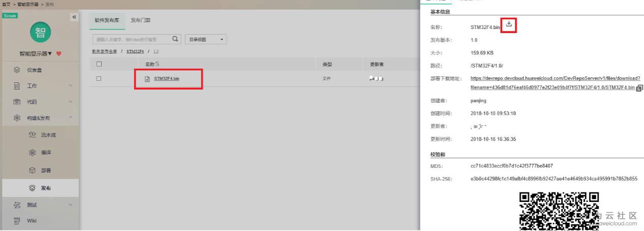The height and width of the screenshot is (231, 644).
Task: Click the 编译 gear icon
Action: 32,153
